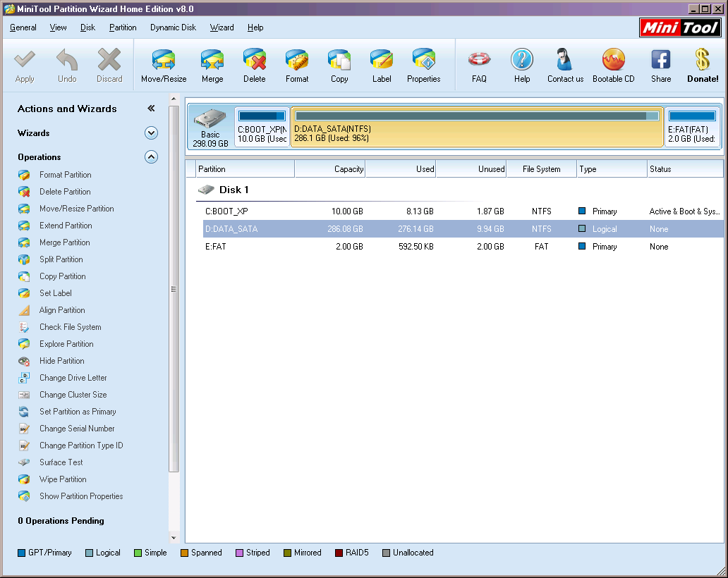Click the Donate dollar icon
The image size is (728, 578).
(703, 60)
